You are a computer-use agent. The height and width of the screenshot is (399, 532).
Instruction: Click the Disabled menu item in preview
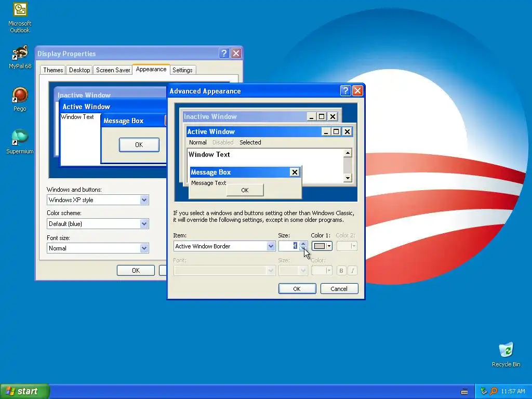(x=223, y=142)
